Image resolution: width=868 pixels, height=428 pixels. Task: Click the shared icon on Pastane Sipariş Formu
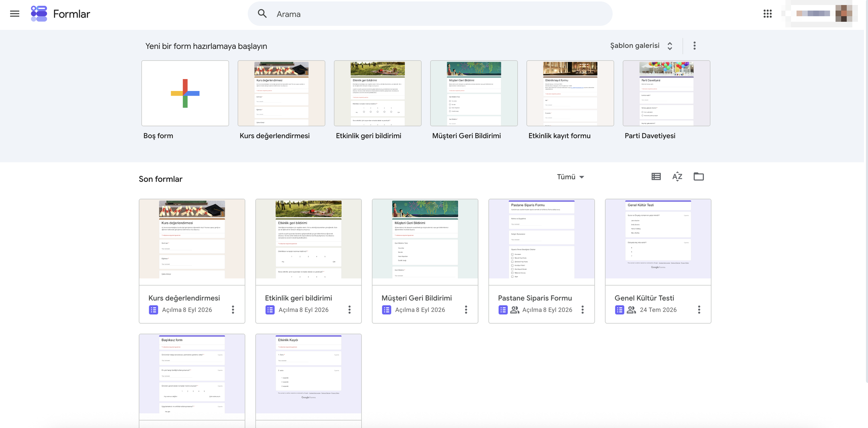click(x=515, y=310)
